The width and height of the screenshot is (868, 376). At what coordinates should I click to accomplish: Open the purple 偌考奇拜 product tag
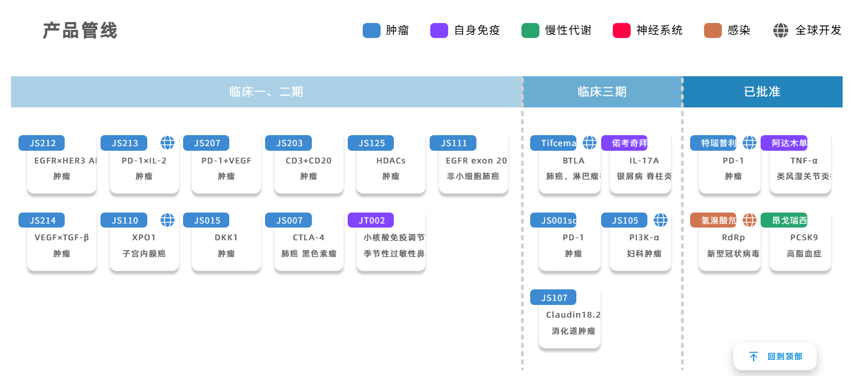pos(624,143)
